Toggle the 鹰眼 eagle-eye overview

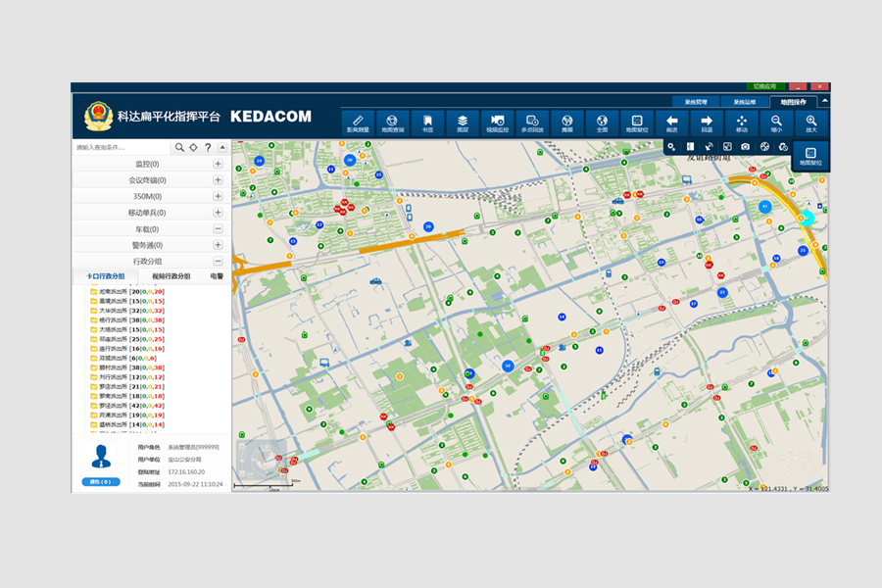[567, 123]
